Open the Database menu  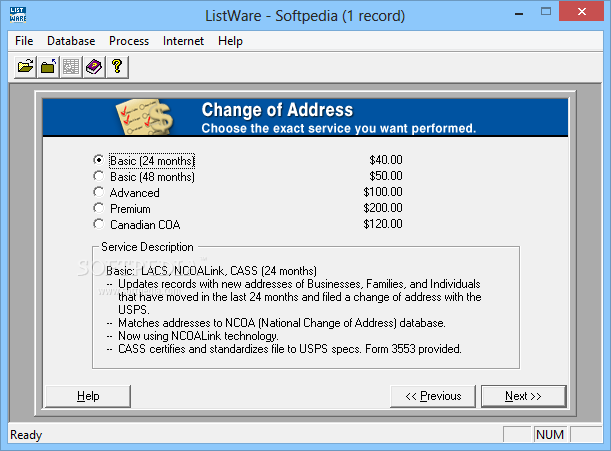coord(71,41)
